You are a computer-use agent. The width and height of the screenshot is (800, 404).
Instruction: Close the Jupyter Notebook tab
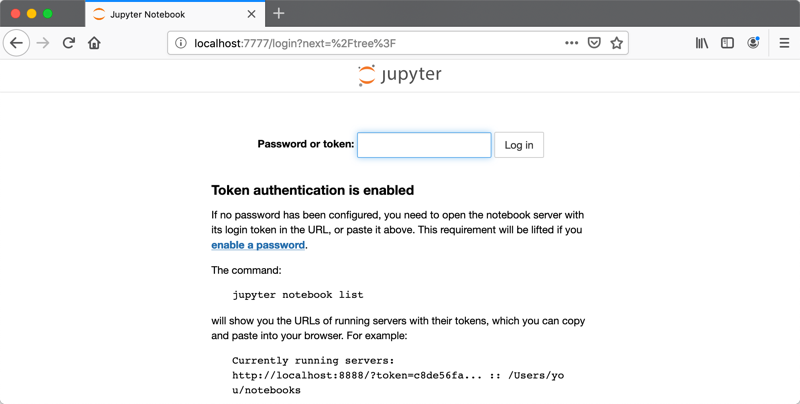pos(251,14)
